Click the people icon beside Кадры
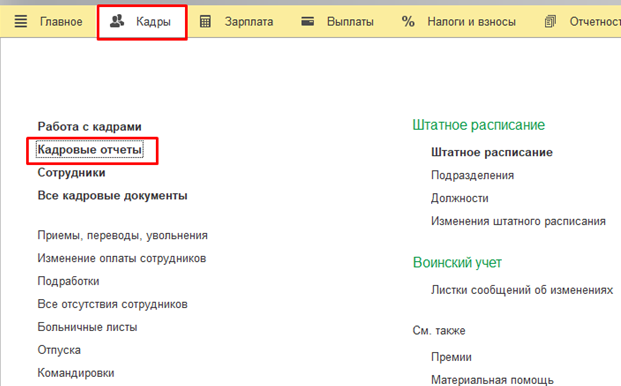Screen dimensions: 621x386 (x=117, y=21)
